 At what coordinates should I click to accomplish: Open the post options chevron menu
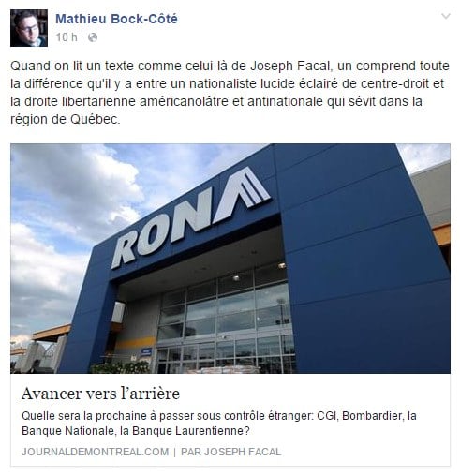point(446,16)
